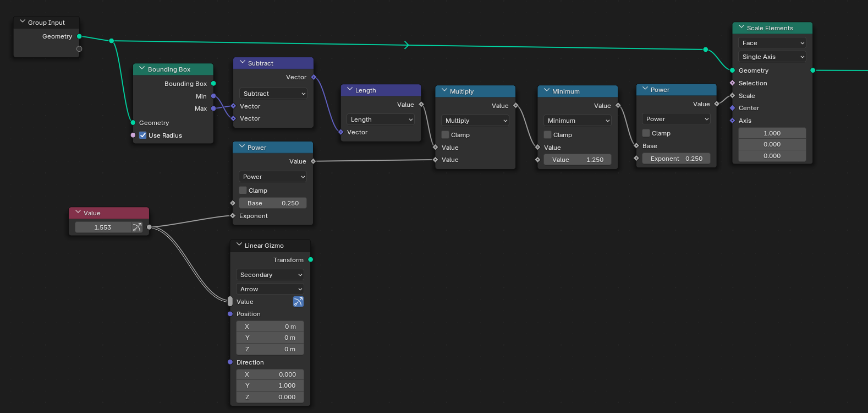Collapse the Bounding Box node
The width and height of the screenshot is (868, 413).
pos(142,69)
